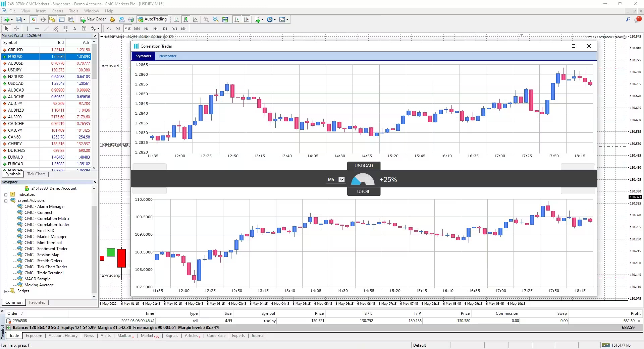Open the Charts menu
This screenshot has width=644, height=349.
[57, 11]
